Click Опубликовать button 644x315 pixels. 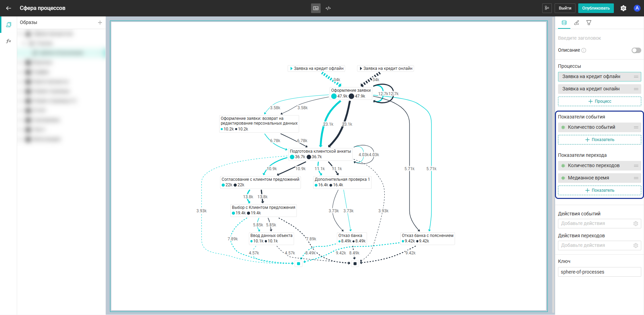pyautogui.click(x=596, y=8)
